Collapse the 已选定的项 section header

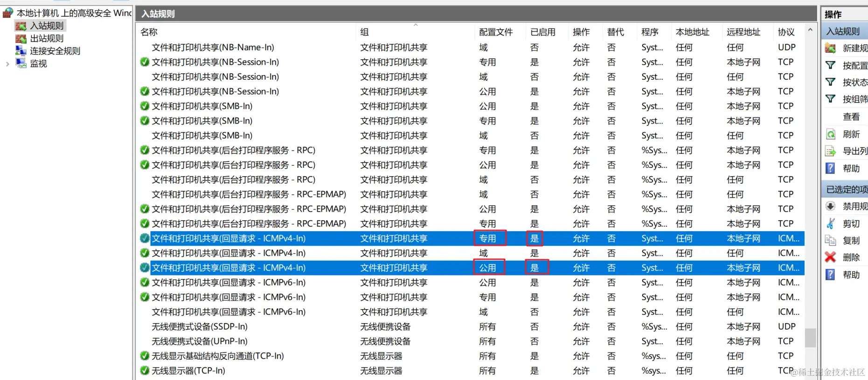pos(845,189)
